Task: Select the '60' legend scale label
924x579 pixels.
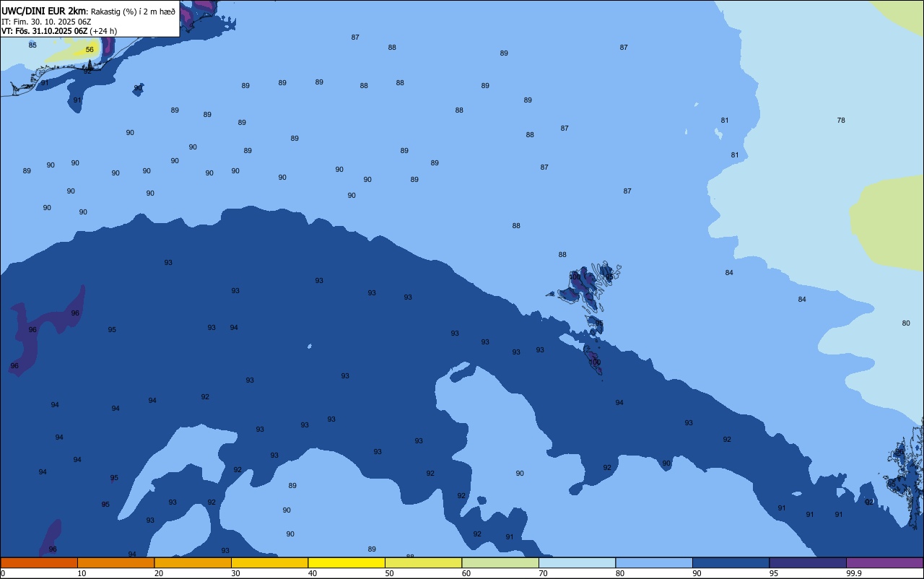Action: pyautogui.click(x=466, y=573)
